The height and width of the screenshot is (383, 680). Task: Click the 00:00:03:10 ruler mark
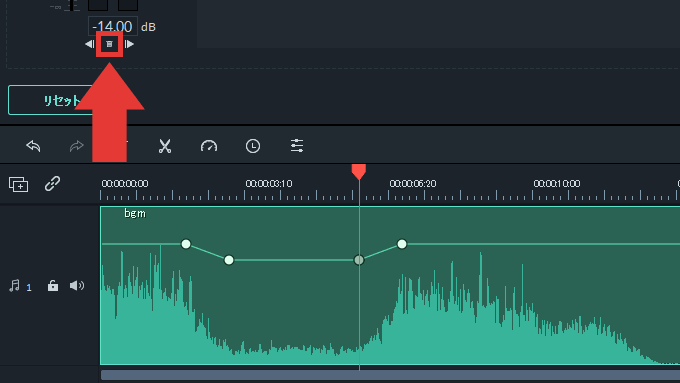pyautogui.click(x=269, y=183)
